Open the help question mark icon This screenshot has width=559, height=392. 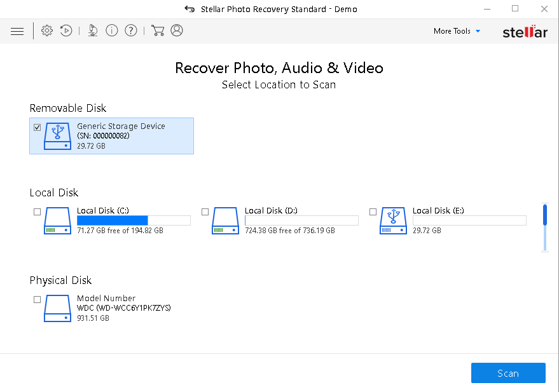[x=131, y=30]
